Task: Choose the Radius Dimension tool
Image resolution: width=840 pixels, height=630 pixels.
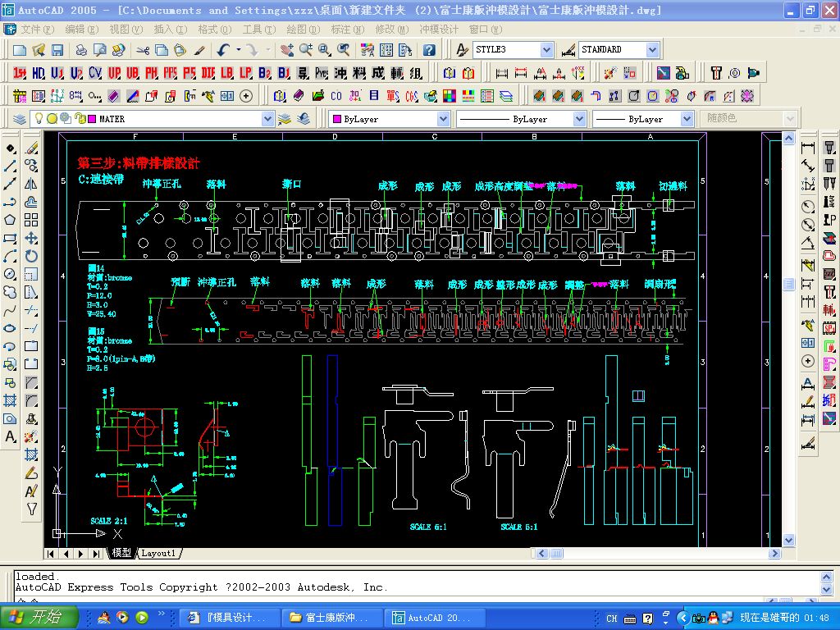Action: pos(808,207)
